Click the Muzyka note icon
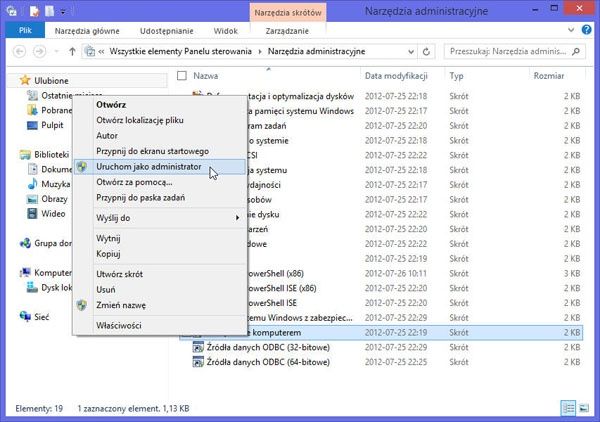The height and width of the screenshot is (422, 600). click(x=33, y=184)
